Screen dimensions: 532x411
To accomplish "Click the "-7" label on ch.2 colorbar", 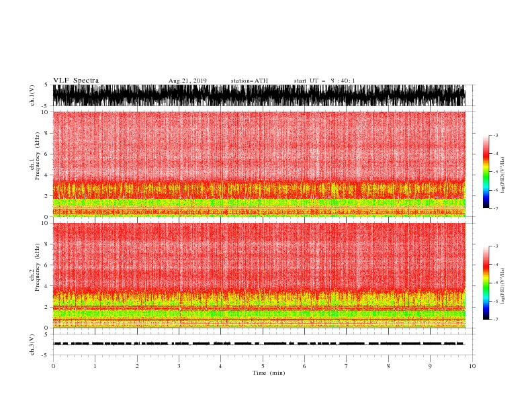I will 496,320.
